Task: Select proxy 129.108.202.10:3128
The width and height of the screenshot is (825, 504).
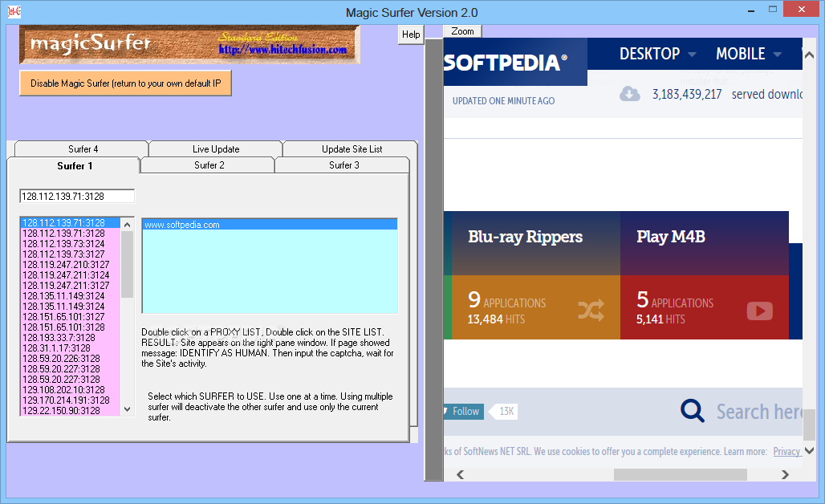Action: (71, 390)
